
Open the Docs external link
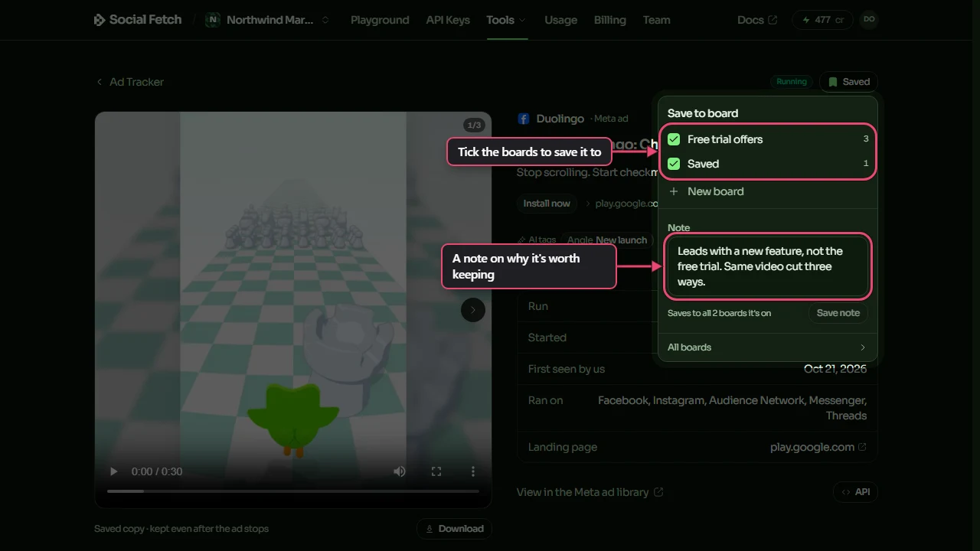coord(757,20)
